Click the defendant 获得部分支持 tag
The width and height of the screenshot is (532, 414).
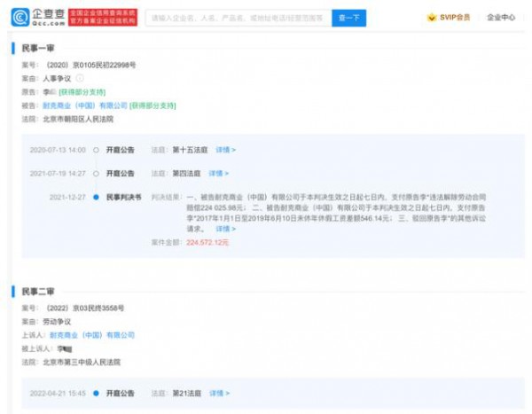click(153, 105)
